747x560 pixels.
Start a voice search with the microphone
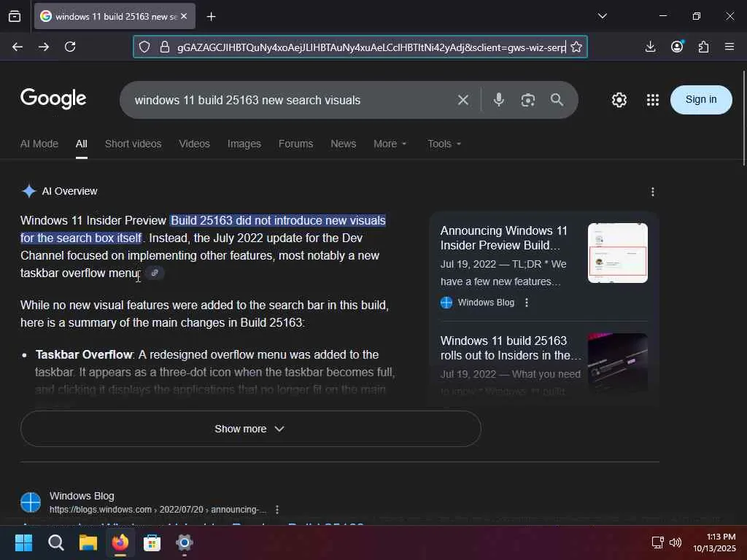(x=499, y=99)
